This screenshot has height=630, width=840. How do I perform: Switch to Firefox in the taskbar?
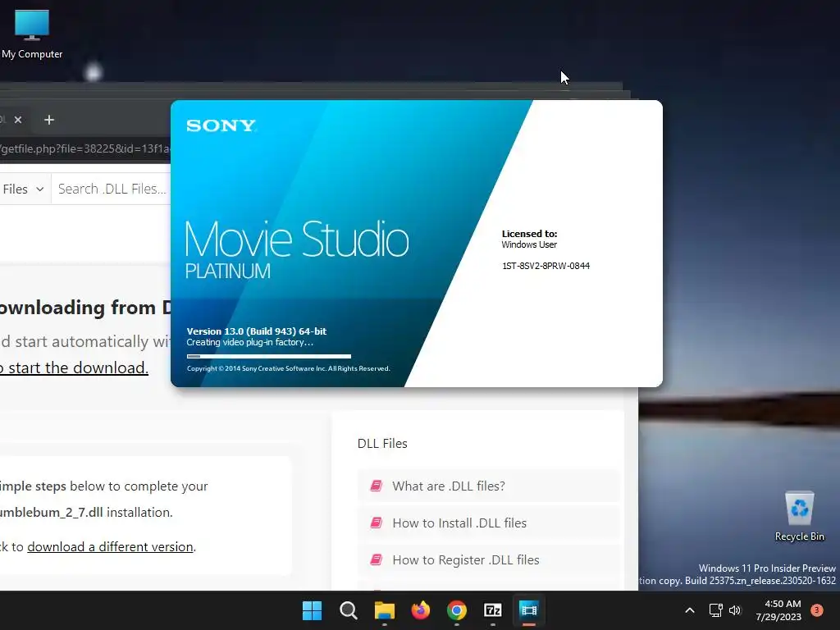point(421,610)
